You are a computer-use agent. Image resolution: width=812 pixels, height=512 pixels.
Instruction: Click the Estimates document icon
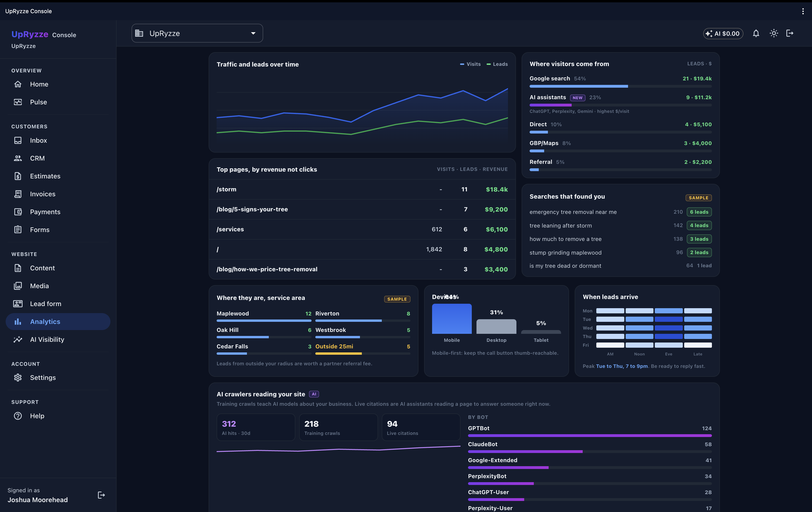tap(18, 176)
